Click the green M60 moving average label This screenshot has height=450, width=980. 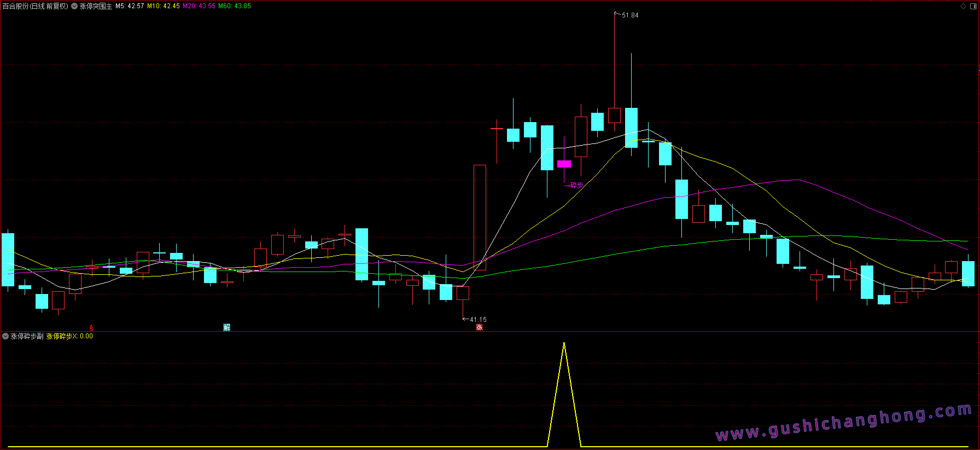point(235,6)
